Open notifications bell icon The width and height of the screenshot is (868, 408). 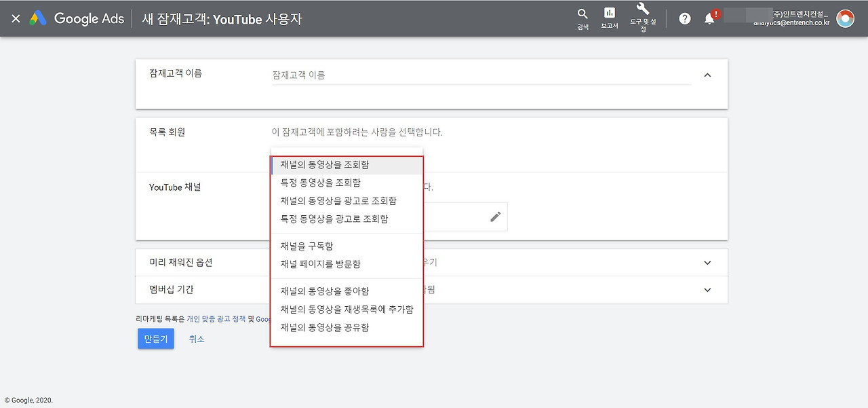click(710, 18)
